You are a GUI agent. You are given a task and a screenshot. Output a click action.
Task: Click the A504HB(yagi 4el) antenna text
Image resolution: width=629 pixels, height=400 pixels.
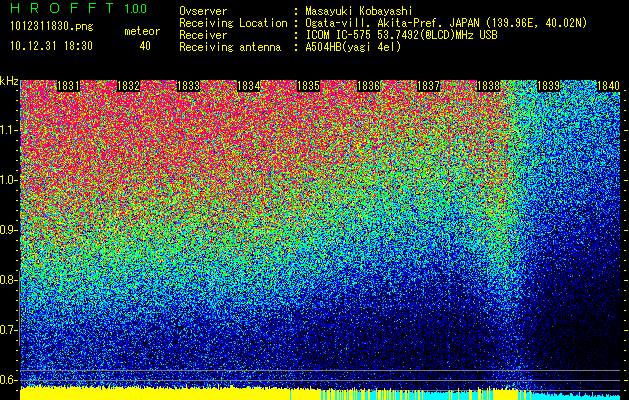tap(353, 47)
